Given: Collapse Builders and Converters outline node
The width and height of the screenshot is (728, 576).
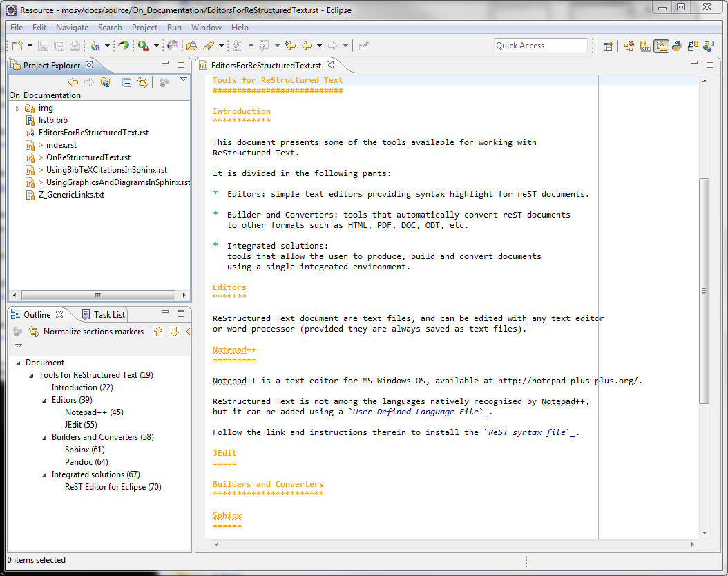Looking at the screenshot, I should click(45, 438).
